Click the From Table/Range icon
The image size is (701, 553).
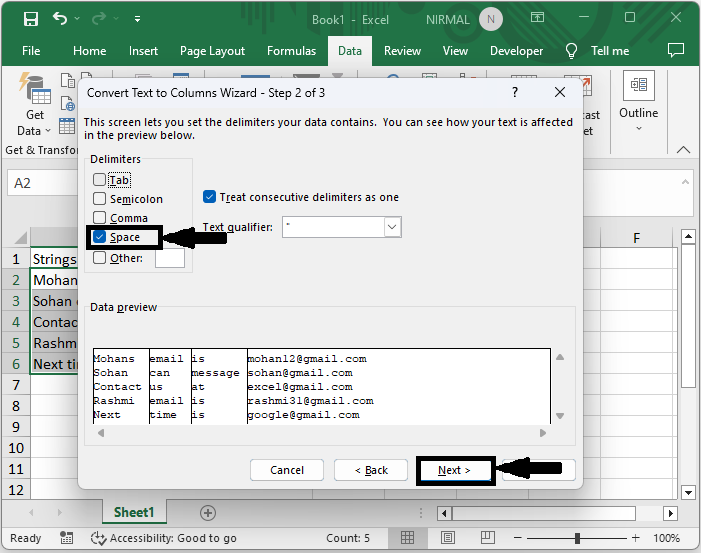(67, 126)
